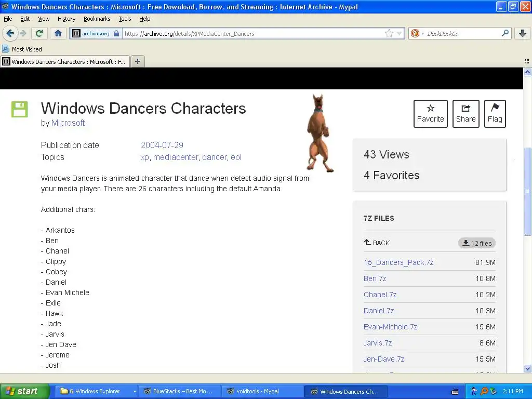This screenshot has width=532, height=399.
Task: Click the tab groups grid icon
Action: [x=527, y=61]
